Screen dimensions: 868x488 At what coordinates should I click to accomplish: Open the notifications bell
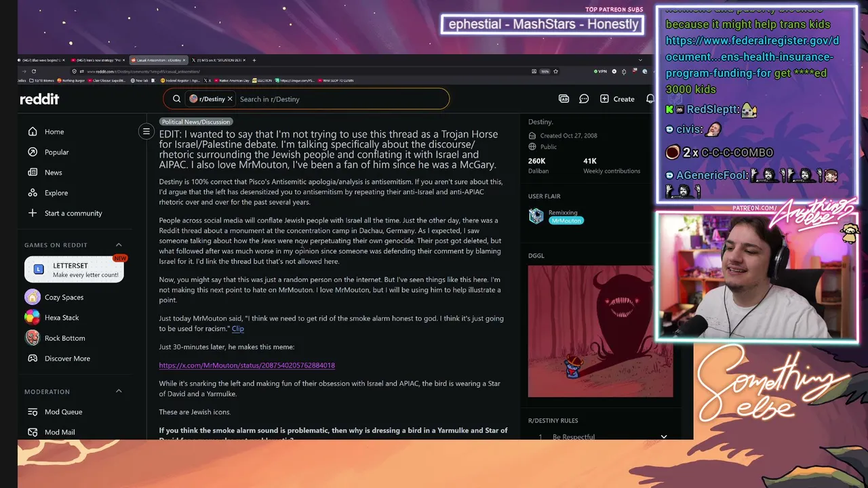(x=650, y=99)
